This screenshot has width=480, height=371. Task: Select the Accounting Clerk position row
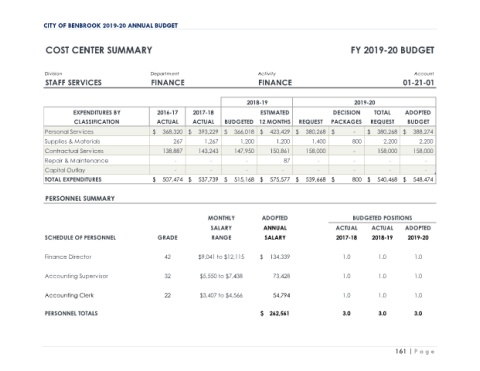240,295
